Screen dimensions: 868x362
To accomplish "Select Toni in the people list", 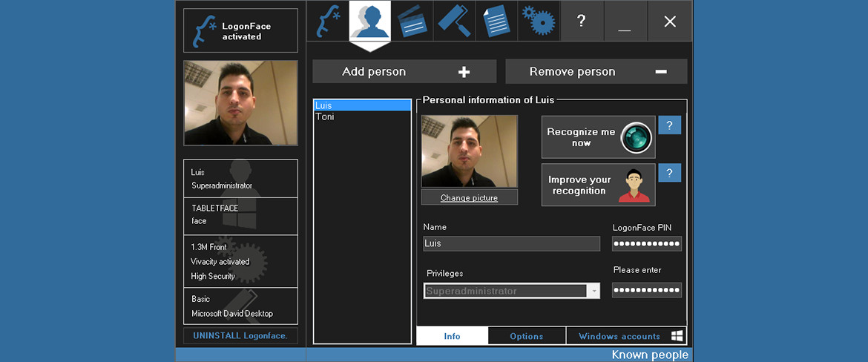I will (x=362, y=116).
